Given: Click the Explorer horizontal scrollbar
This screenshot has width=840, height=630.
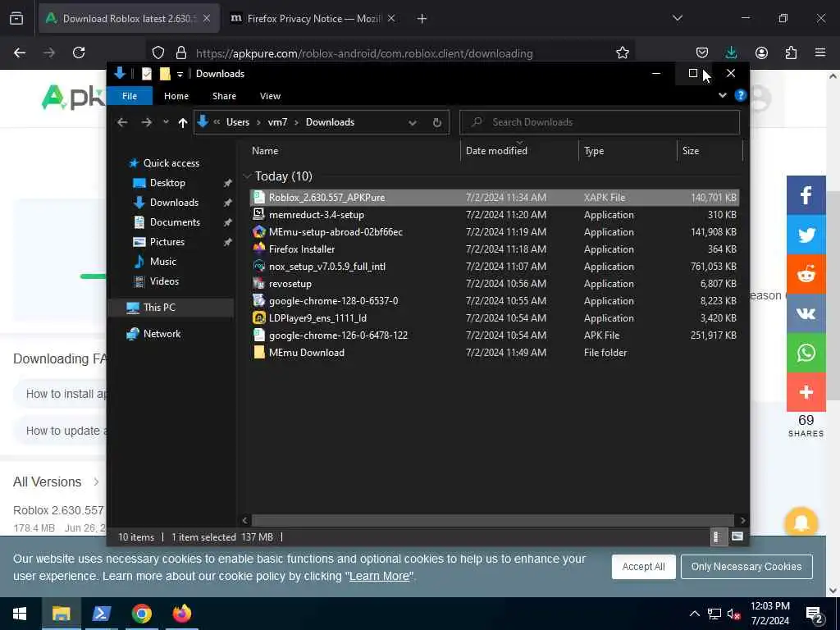Looking at the screenshot, I should tap(492, 520).
